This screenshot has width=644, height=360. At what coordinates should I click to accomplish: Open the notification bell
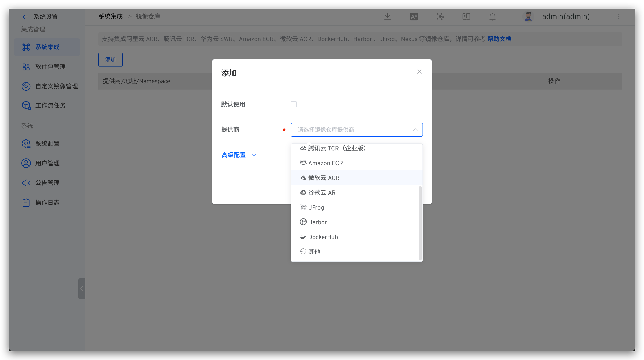pos(492,17)
